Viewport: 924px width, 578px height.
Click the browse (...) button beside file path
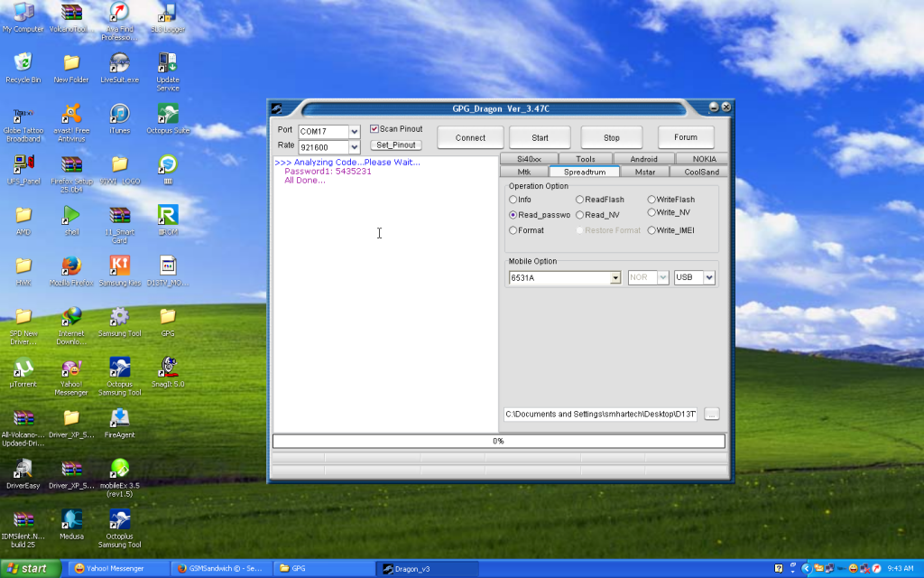coord(711,414)
